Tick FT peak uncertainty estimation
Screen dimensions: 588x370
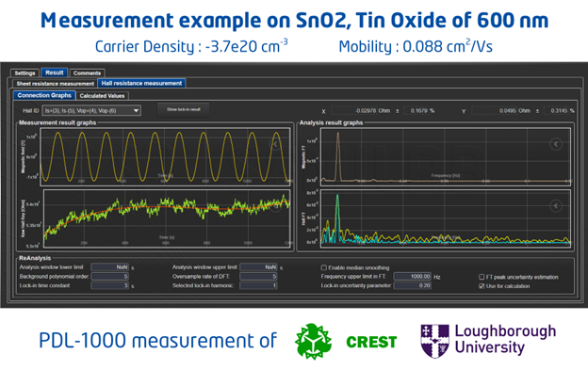[482, 277]
